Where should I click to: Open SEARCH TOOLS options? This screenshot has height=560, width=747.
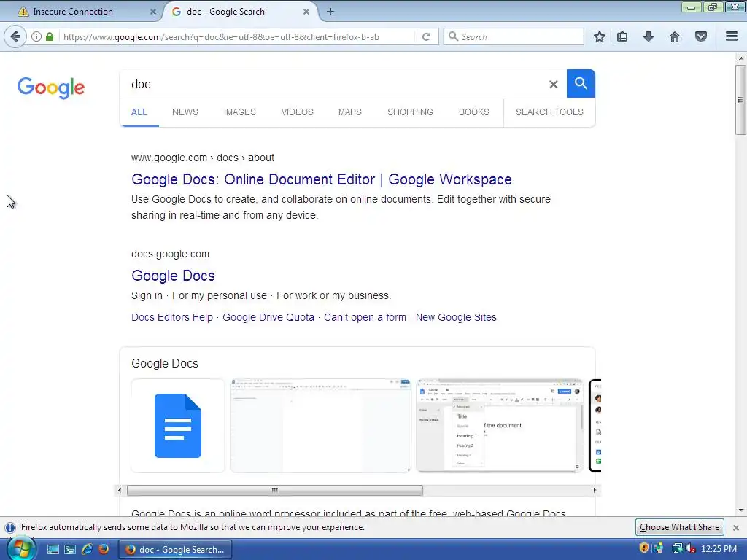pyautogui.click(x=549, y=112)
